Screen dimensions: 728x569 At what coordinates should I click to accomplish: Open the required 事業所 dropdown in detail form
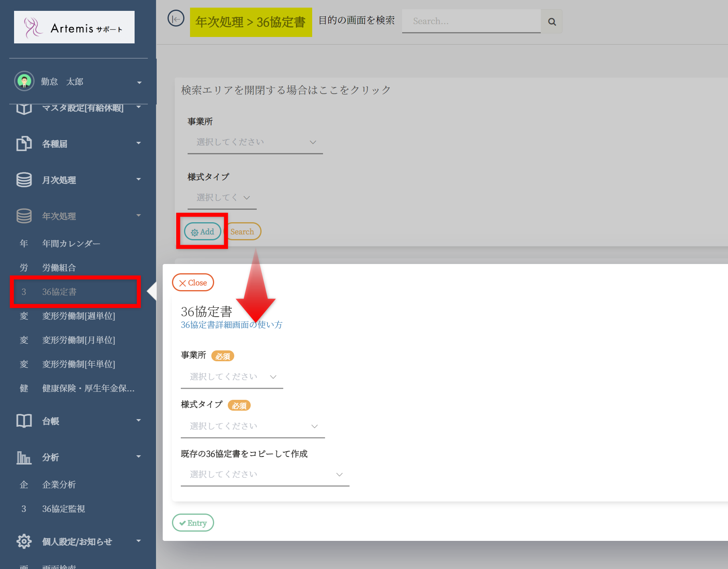[x=232, y=377]
